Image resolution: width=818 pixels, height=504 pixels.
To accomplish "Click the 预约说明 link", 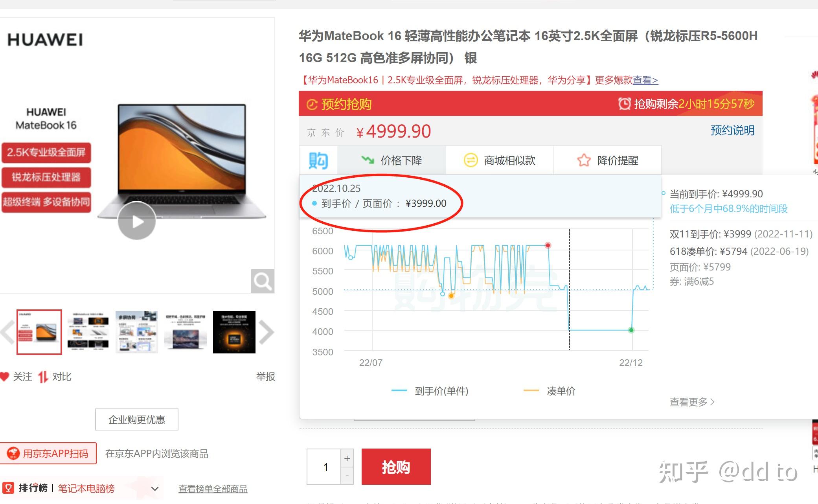I will point(732,130).
